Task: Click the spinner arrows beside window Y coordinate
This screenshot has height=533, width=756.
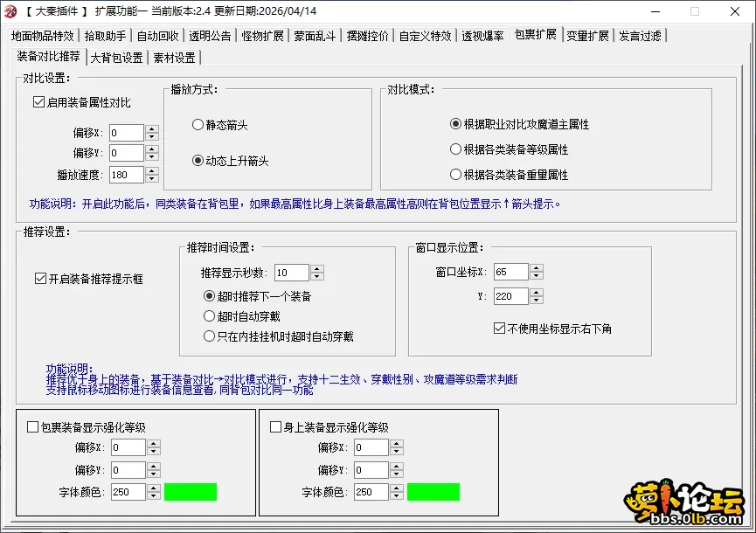Action: (536, 296)
